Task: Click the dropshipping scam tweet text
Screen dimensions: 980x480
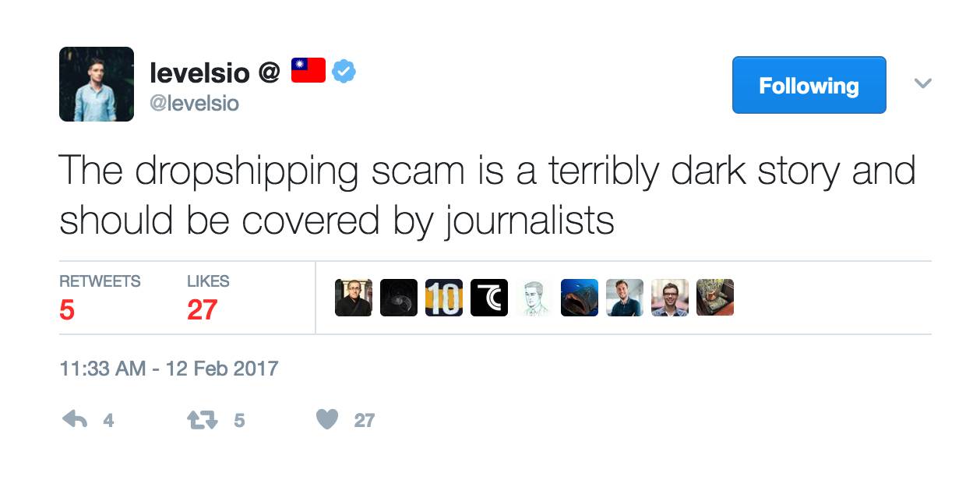Action: pos(488,195)
